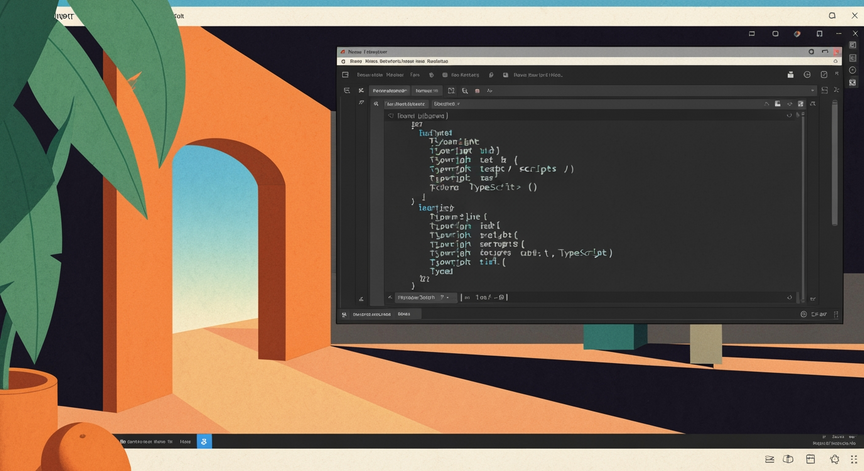This screenshot has width=864, height=471.
Task: Toggle the 'Aa' match case icon
Action: (489, 91)
